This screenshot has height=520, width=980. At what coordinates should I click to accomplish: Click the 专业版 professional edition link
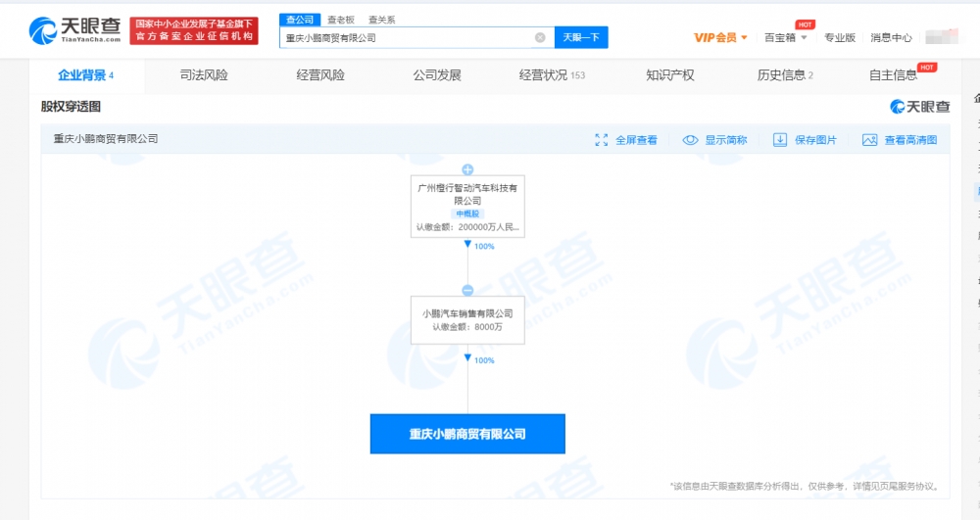839,38
